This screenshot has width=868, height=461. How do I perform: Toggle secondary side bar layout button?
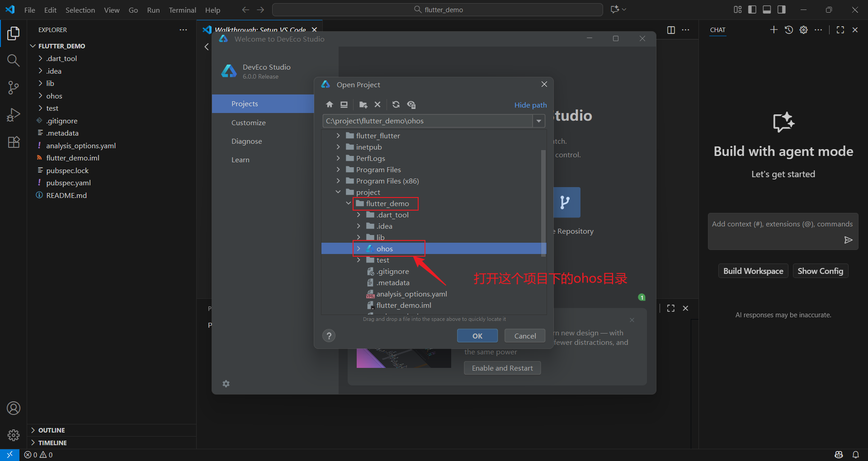pos(781,9)
